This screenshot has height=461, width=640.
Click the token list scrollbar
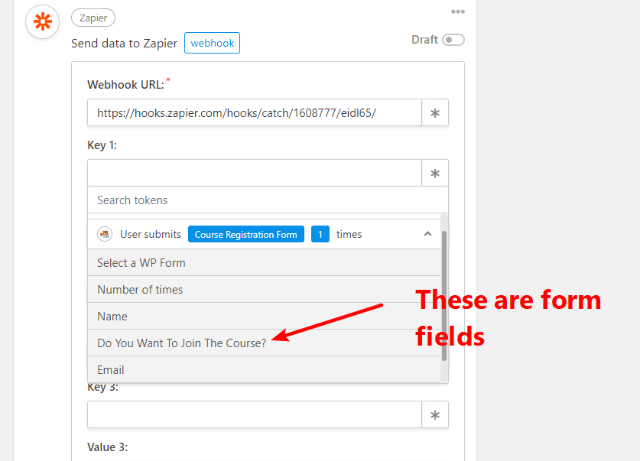coord(444,296)
